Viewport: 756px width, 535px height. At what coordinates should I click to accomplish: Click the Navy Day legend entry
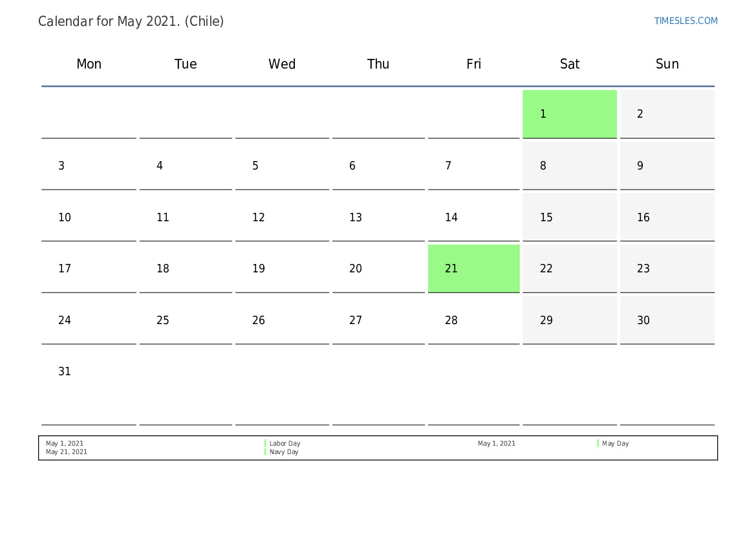(x=284, y=452)
